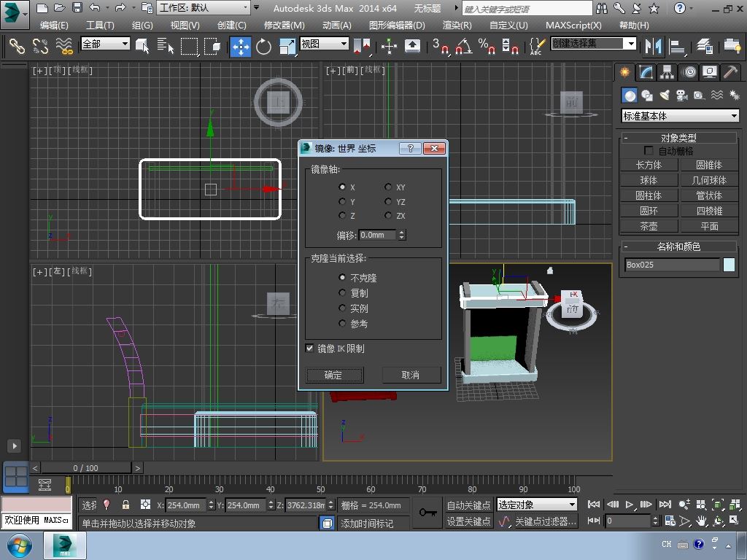Adjust the 偏移 spinner arrows
The image size is (747, 560).
pyautogui.click(x=402, y=235)
